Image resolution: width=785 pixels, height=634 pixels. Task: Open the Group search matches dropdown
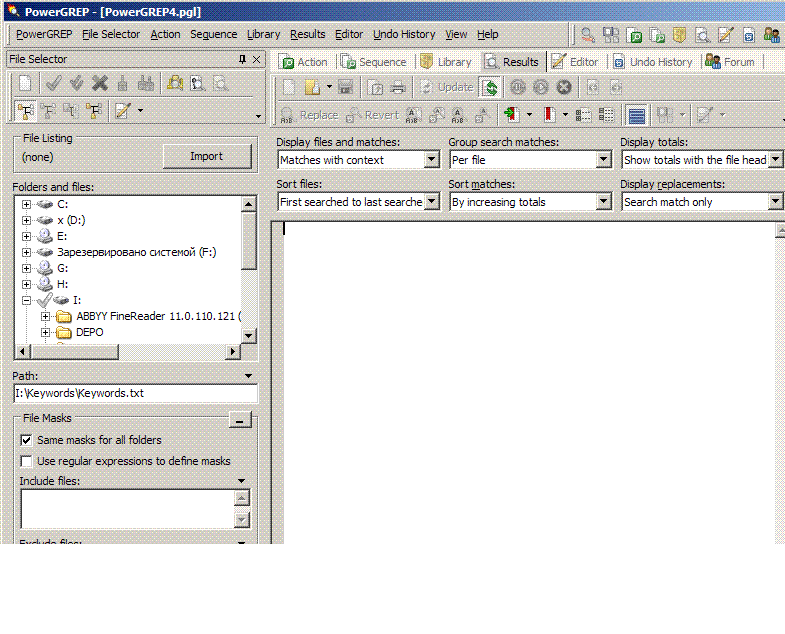pyautogui.click(x=604, y=160)
